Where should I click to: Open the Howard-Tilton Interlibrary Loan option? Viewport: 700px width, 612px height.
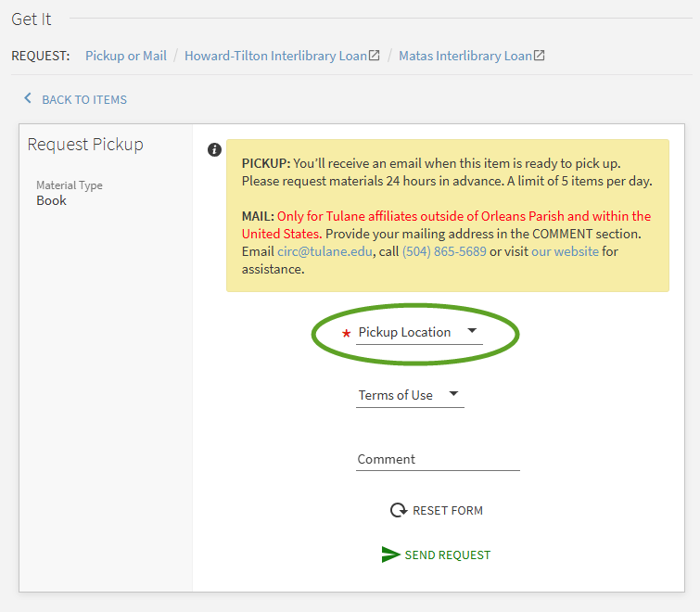(x=275, y=56)
